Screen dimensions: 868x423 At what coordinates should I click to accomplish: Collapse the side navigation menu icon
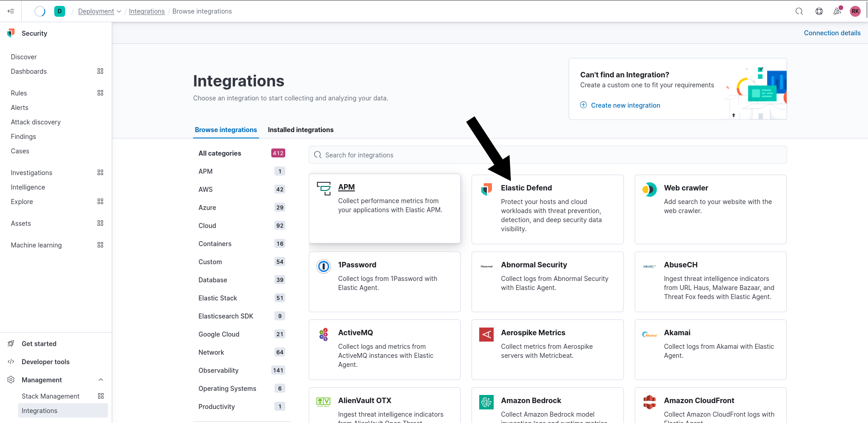point(11,11)
